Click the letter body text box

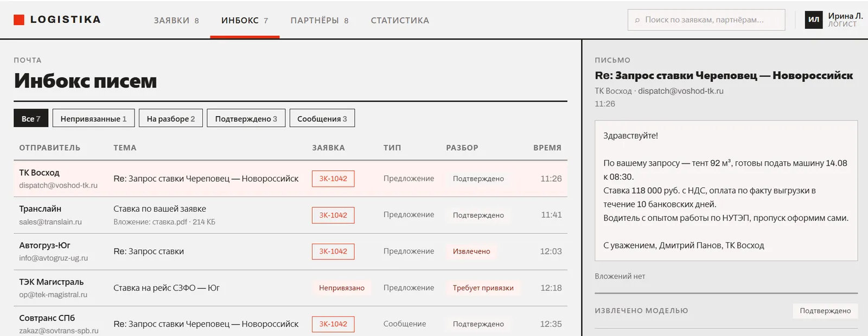(x=726, y=191)
